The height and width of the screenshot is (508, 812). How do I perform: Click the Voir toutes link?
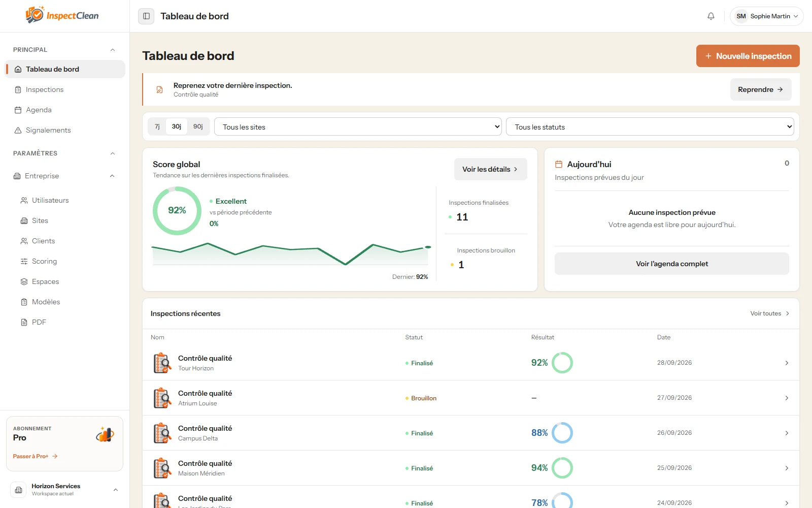pos(770,313)
